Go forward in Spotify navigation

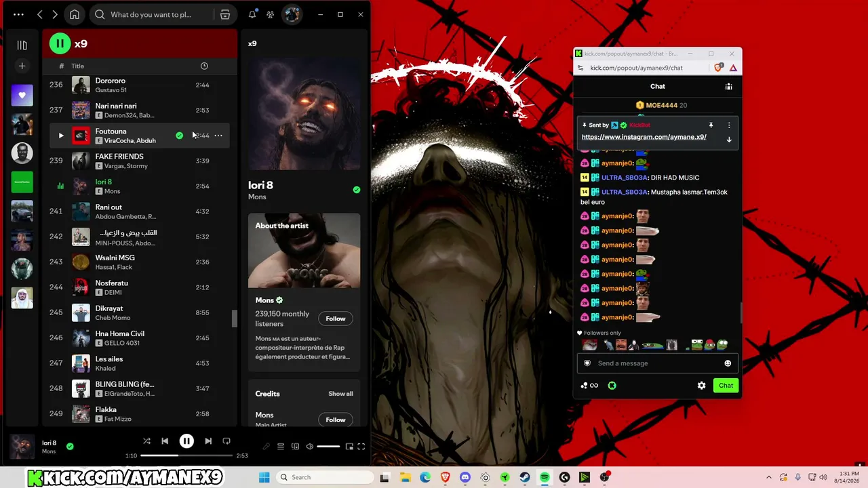[x=55, y=14]
